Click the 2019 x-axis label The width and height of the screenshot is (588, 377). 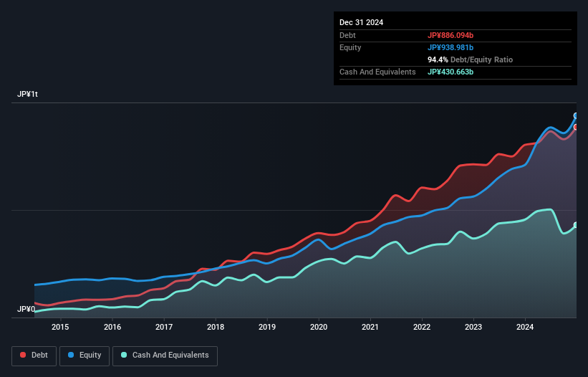(x=267, y=327)
